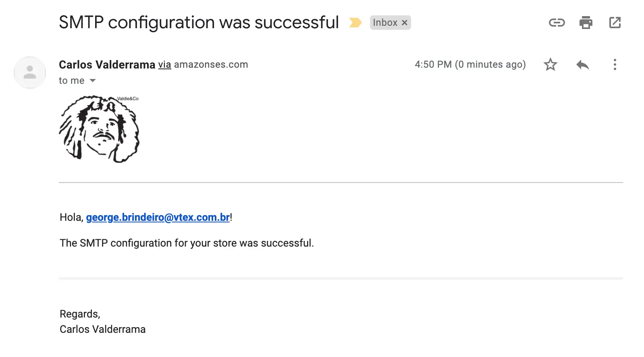The image size is (644, 357).
Task: Click the underlined "via" link
Action: (164, 64)
